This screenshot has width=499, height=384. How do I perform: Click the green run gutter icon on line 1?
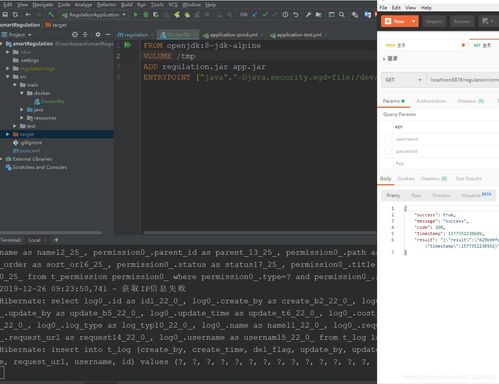tap(128, 45)
